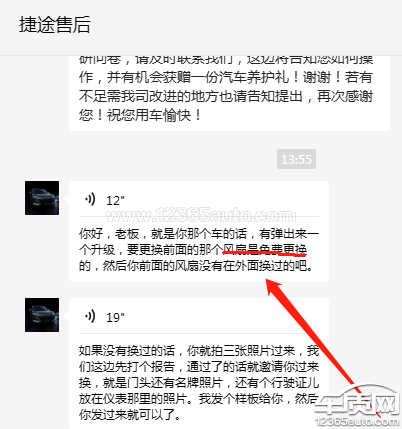This screenshot has height=429, width=402.
Task: Tap the chat title 捷途售后
Action: tap(55, 25)
